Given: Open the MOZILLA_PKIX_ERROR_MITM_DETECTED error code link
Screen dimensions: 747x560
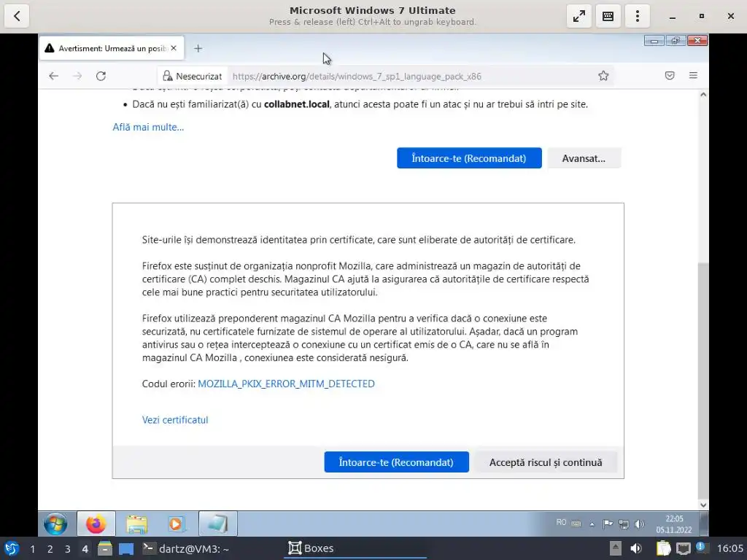Looking at the screenshot, I should (286, 384).
